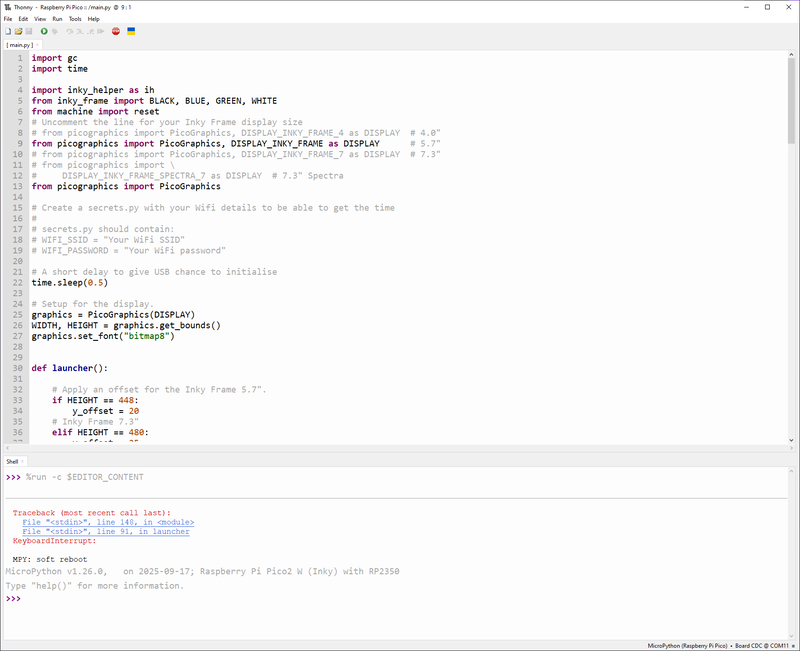Viewport: 800px width, 651px height.
Task: Click the Ukraine flag support icon
Action: tap(133, 32)
